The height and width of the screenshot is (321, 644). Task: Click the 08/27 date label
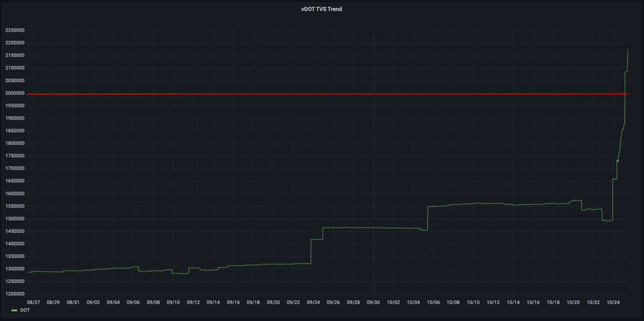point(33,302)
